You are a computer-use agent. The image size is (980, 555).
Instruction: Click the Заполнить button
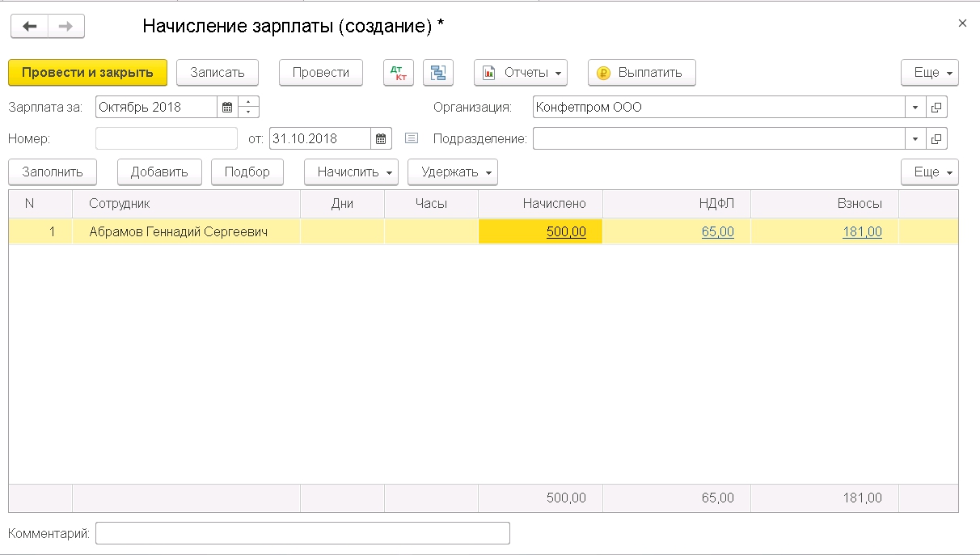pos(53,172)
